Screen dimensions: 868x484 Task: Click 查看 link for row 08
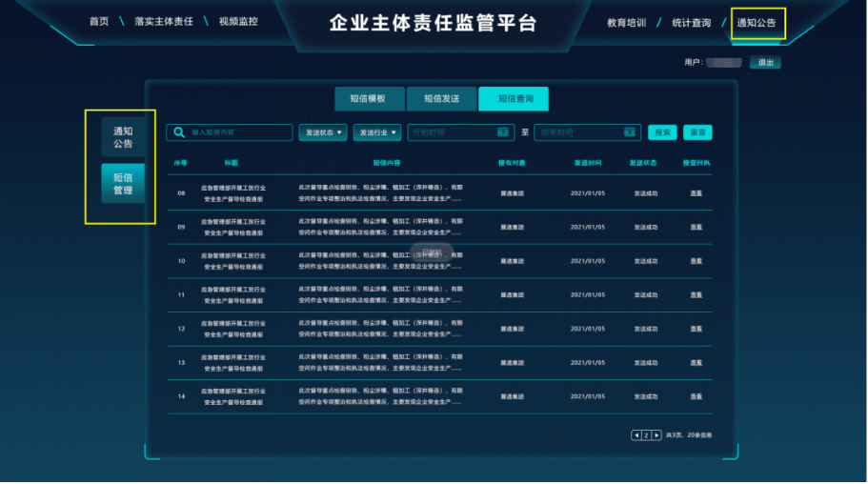[696, 193]
